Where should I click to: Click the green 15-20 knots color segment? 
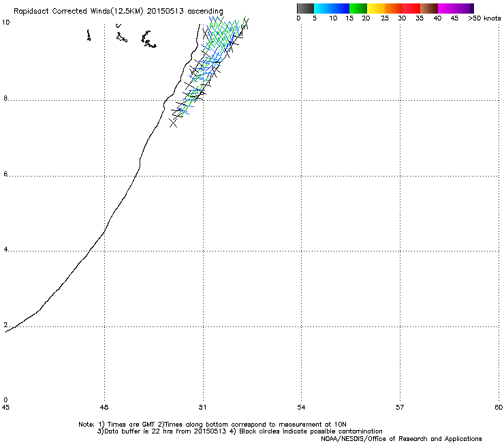(358, 8)
